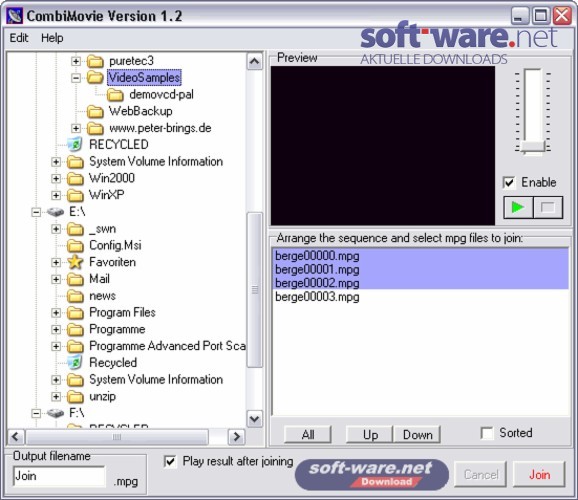Open the Edit menu
Viewport: 578px width, 500px height.
click(19, 38)
